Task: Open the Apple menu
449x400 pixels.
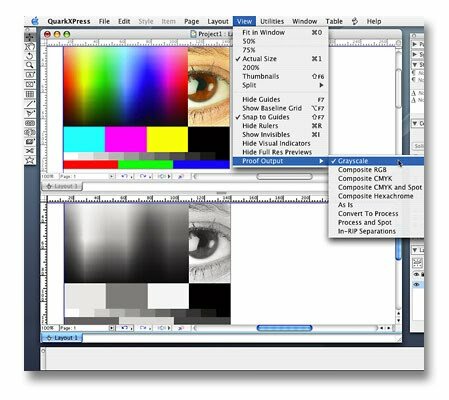Action: (x=35, y=21)
